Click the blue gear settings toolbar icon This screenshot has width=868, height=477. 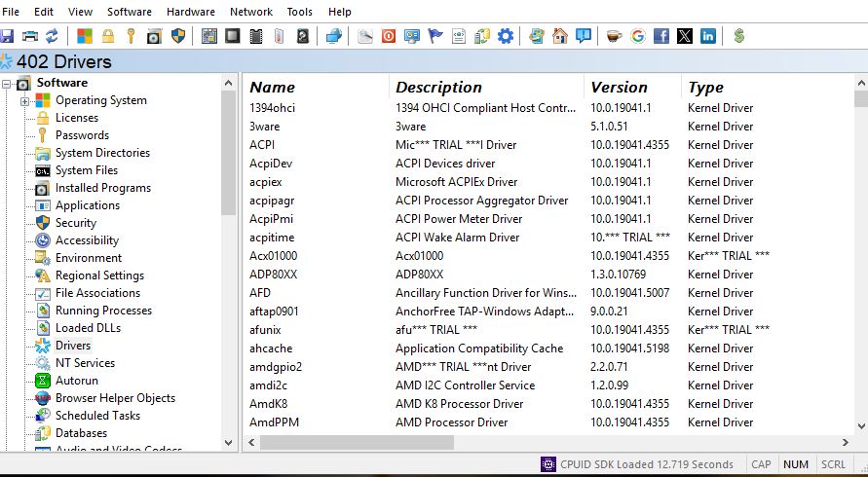coord(506,37)
